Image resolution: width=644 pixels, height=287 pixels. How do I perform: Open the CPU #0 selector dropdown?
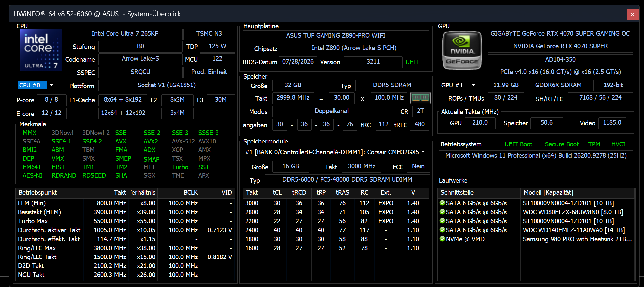coord(37,85)
